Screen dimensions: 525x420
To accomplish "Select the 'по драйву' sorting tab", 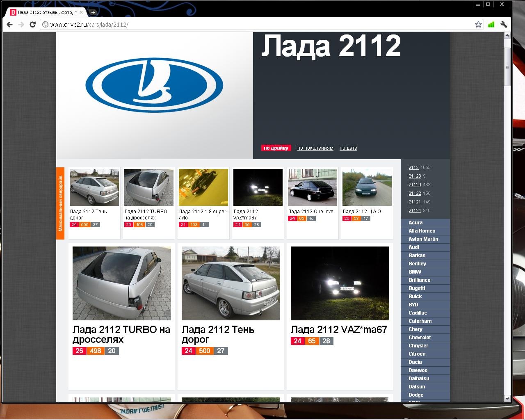I will pos(276,148).
